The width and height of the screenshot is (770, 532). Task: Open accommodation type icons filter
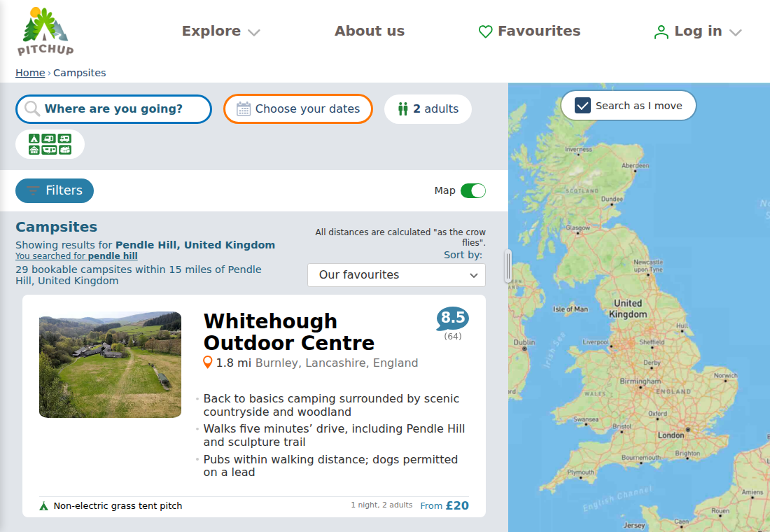pyautogui.click(x=50, y=144)
